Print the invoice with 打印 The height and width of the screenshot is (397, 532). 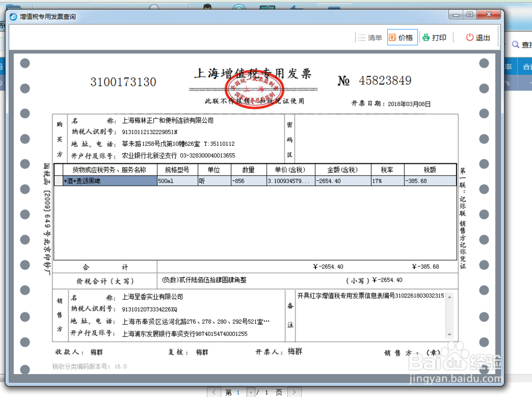435,38
